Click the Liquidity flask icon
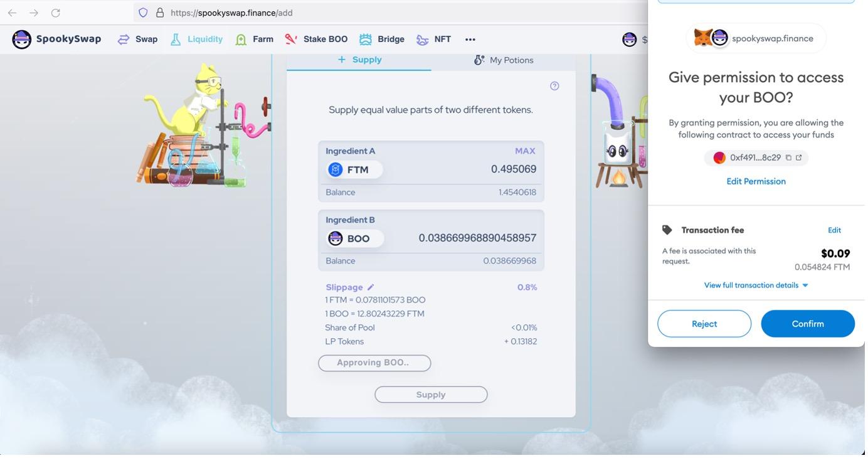The width and height of the screenshot is (868, 458). (x=176, y=40)
